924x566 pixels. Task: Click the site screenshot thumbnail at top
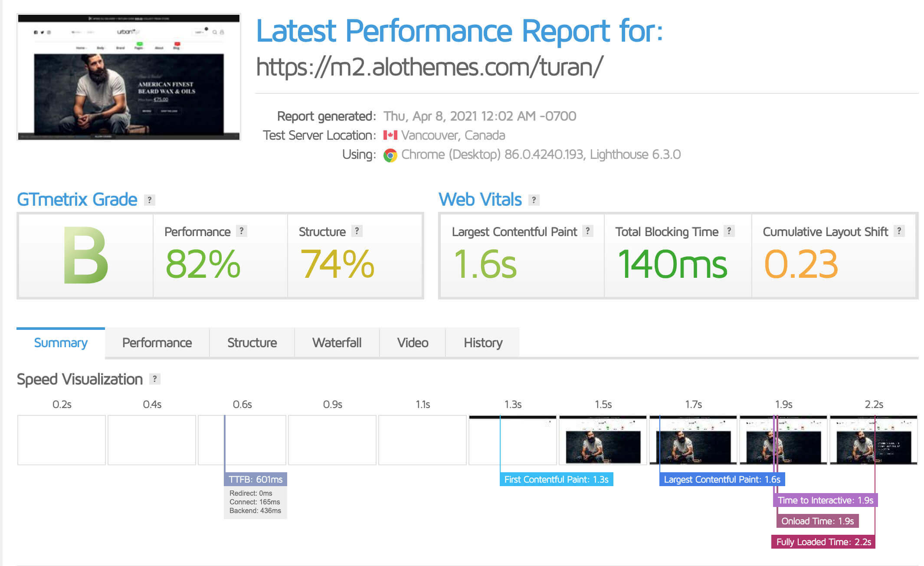click(129, 77)
